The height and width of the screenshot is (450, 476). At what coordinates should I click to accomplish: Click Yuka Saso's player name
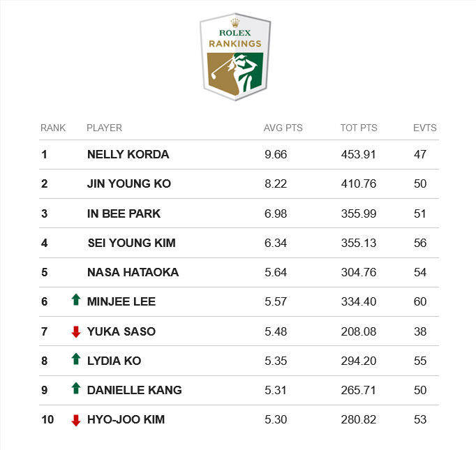pos(121,331)
